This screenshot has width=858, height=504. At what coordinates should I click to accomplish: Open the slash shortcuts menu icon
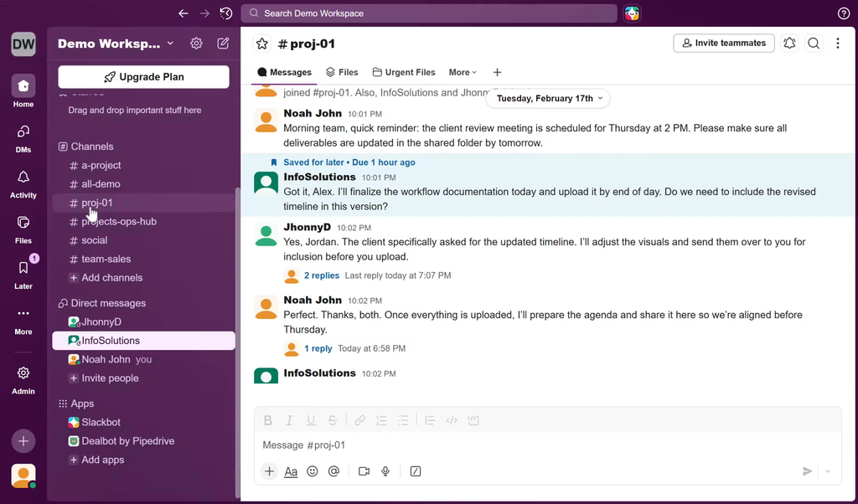(x=416, y=471)
